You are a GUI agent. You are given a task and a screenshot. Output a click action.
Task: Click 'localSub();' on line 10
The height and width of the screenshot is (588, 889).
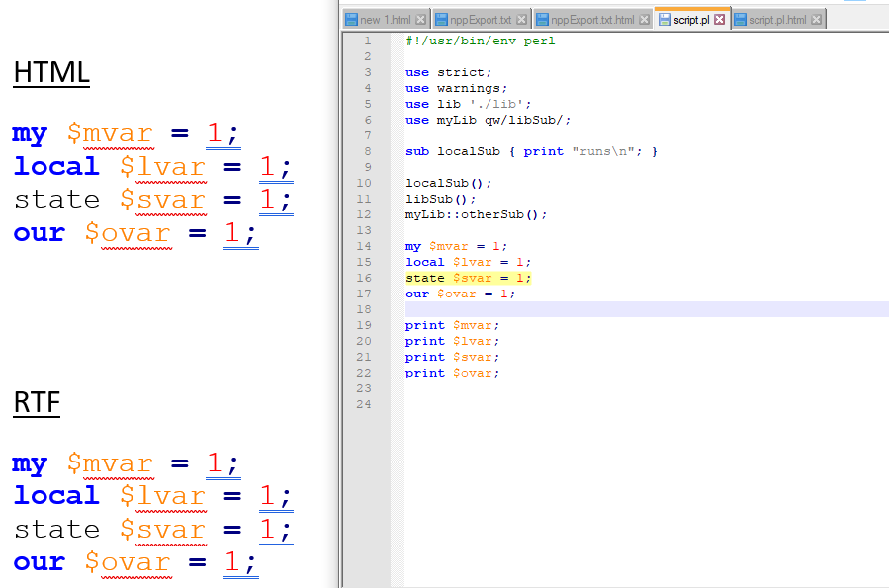pyautogui.click(x=449, y=183)
